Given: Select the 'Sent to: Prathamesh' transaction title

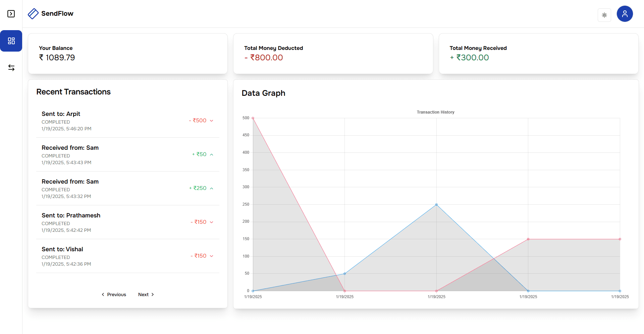Looking at the screenshot, I should coord(71,215).
